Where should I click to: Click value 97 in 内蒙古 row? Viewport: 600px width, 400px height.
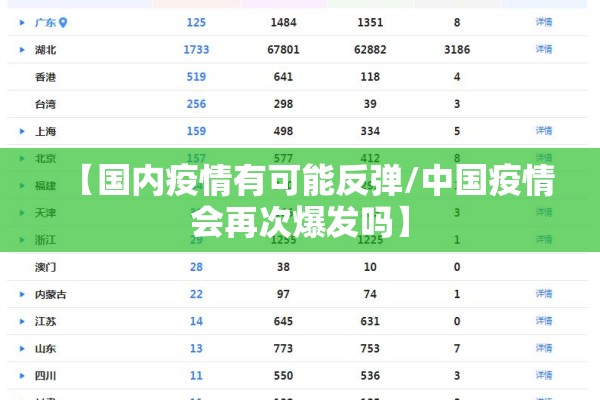pos(284,294)
